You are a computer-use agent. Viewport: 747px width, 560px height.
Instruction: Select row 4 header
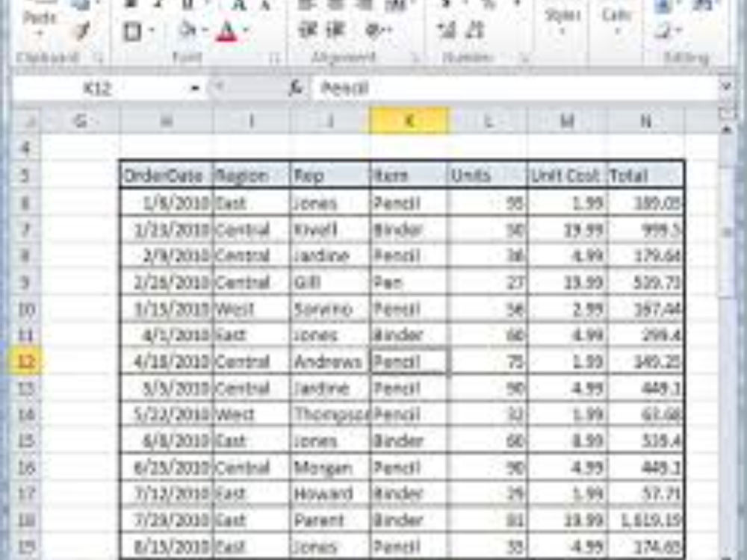[x=26, y=149]
